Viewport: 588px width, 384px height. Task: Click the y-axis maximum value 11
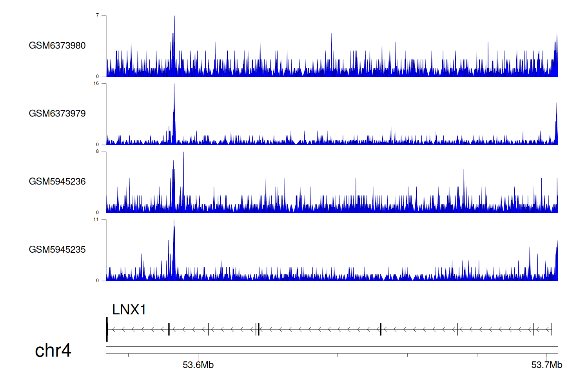(96, 219)
